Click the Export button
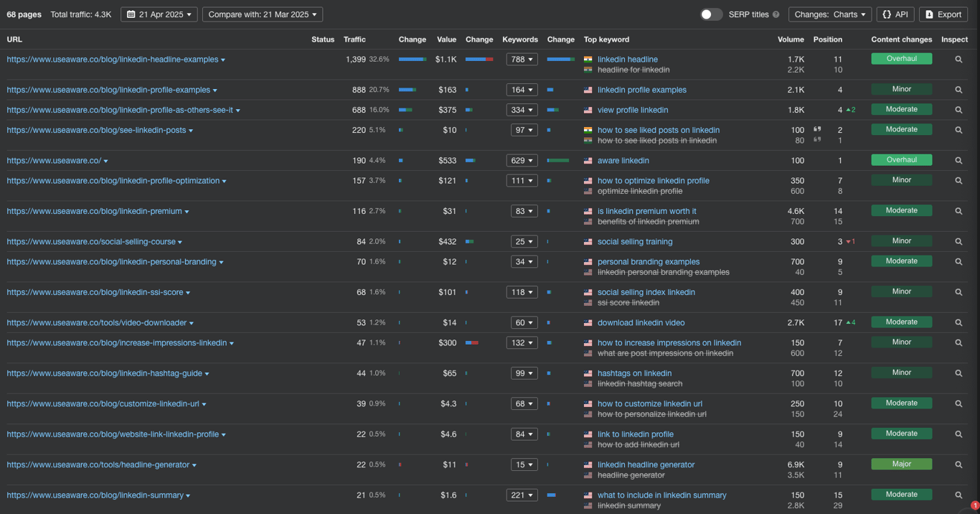The height and width of the screenshot is (514, 980). click(943, 14)
